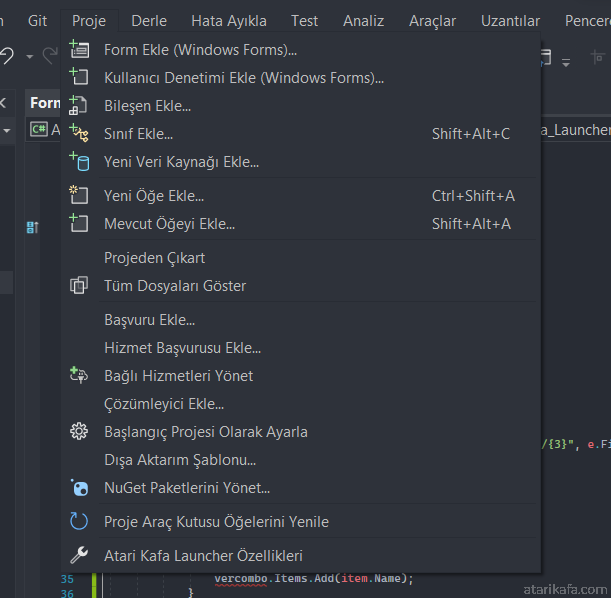Image resolution: width=611 pixels, height=598 pixels.
Task: Choose Sınıf Ekle... menu entry
Action: point(300,134)
